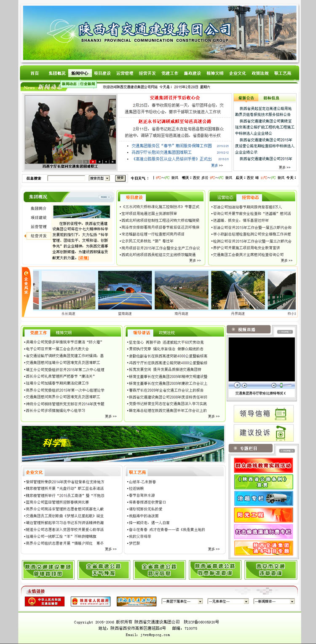
Task: Switch to 招标信息 tab
Action: coord(271,98)
